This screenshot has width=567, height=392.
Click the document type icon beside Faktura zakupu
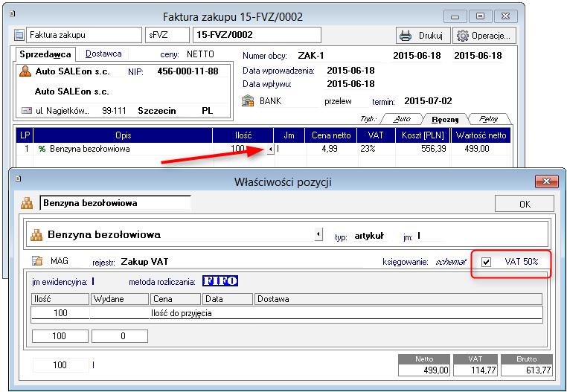[x=19, y=35]
